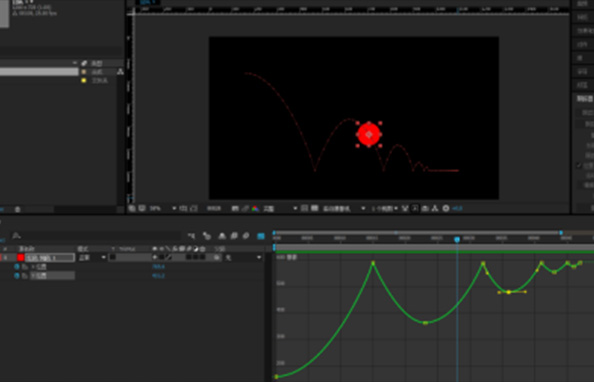This screenshot has width=594, height=382.
Task: Select the red ball anchor in viewer
Action: 369,134
